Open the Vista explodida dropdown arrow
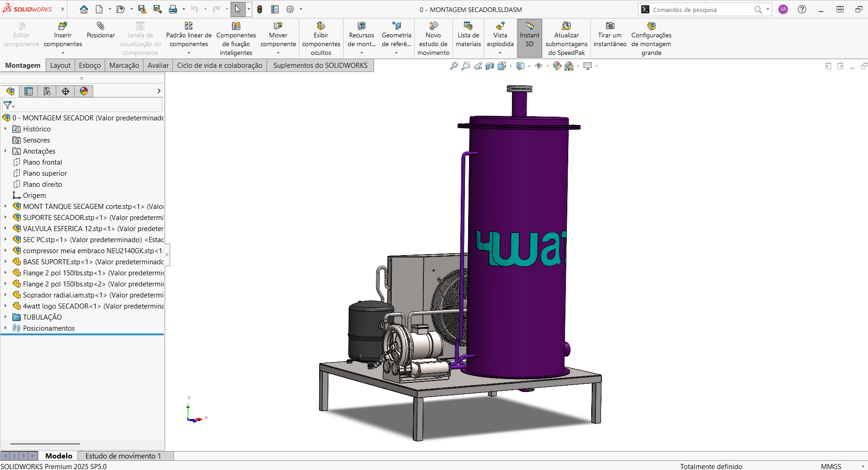This screenshot has height=470, width=868. pos(500,53)
